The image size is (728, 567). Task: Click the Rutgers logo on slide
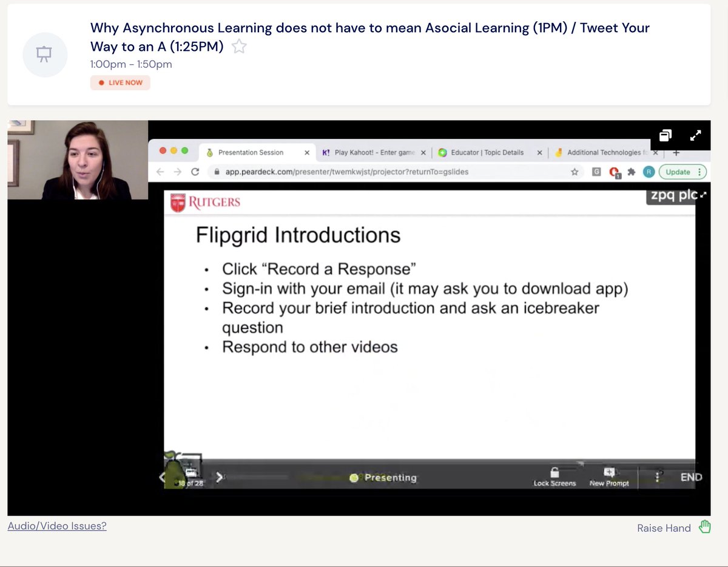(206, 203)
